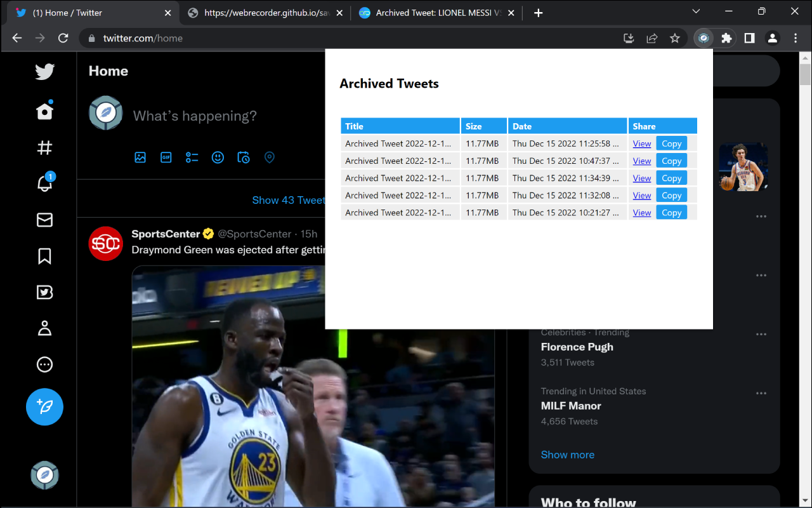Image resolution: width=812 pixels, height=508 pixels.
Task: Click View link for 11:25:58 archived tweet
Action: tap(642, 144)
